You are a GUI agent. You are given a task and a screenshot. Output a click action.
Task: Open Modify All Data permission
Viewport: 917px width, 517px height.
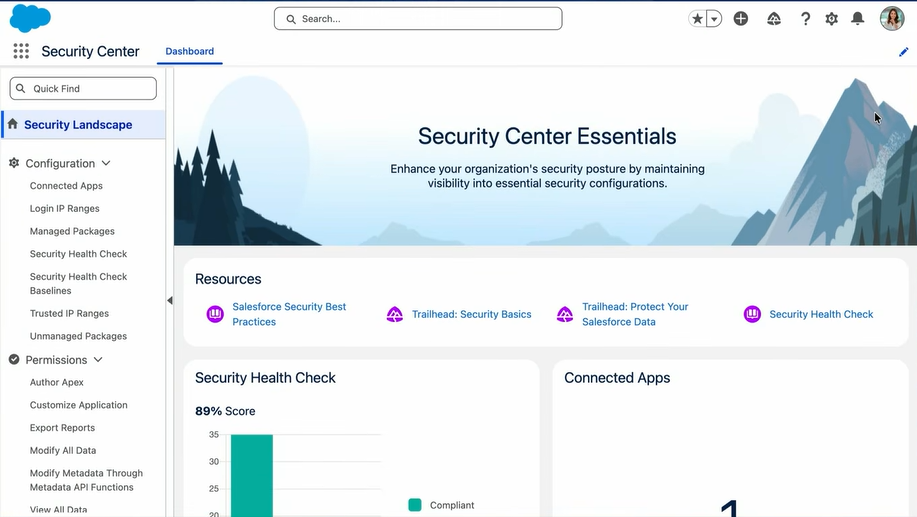[x=63, y=451]
